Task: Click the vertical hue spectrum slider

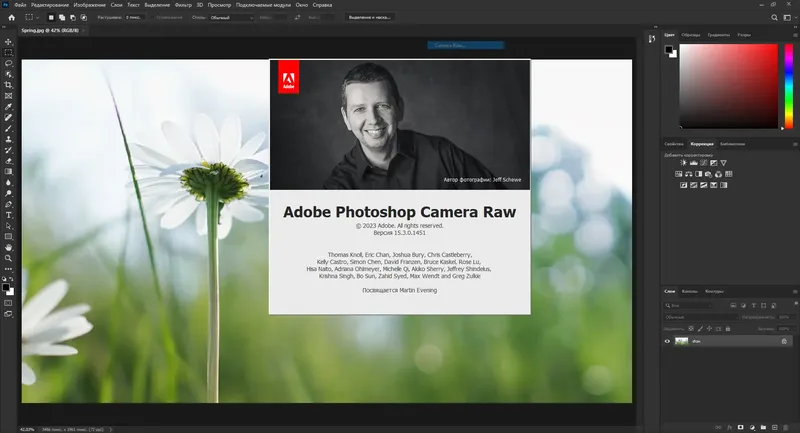Action: 789,85
